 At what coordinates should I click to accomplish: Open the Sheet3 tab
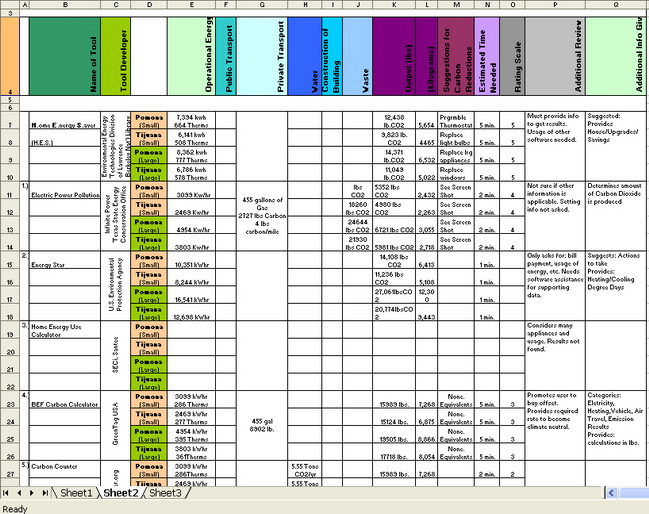tap(165, 492)
